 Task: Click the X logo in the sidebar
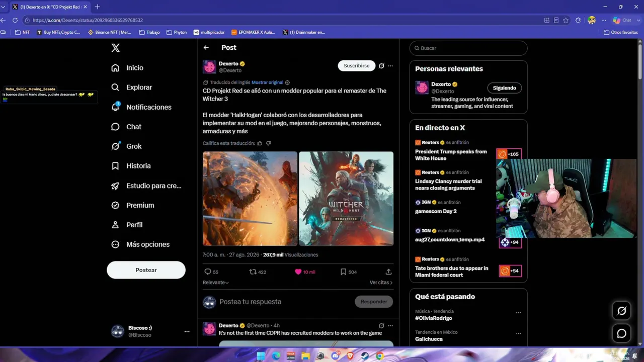click(x=115, y=48)
